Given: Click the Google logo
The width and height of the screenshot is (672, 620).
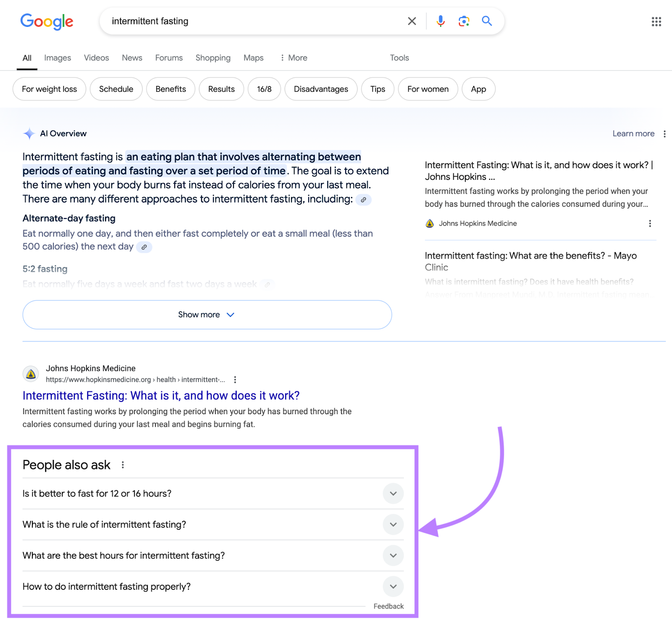Looking at the screenshot, I should click(x=47, y=22).
